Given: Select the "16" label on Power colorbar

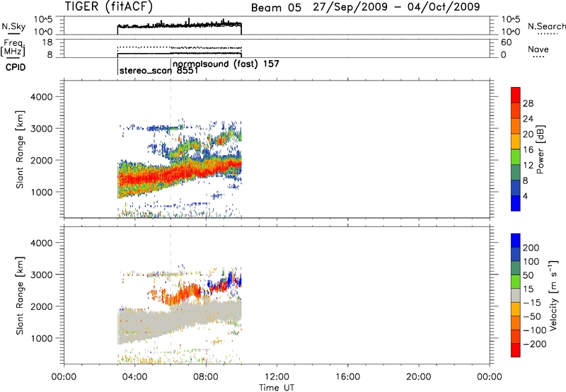Looking at the screenshot, I should (x=528, y=150).
